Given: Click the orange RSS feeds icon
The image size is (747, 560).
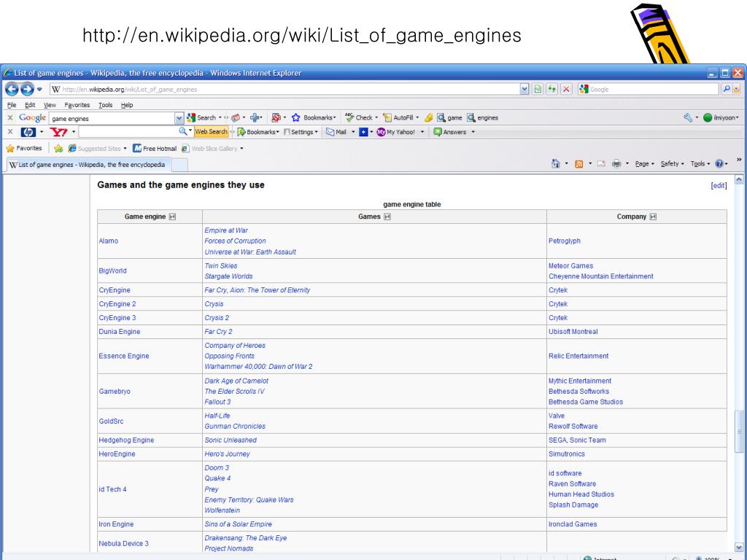Looking at the screenshot, I should point(578,164).
